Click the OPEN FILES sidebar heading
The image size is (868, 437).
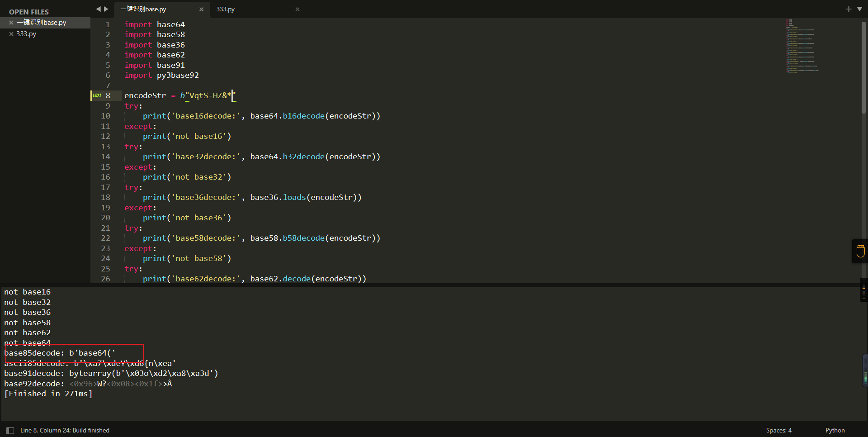click(29, 12)
